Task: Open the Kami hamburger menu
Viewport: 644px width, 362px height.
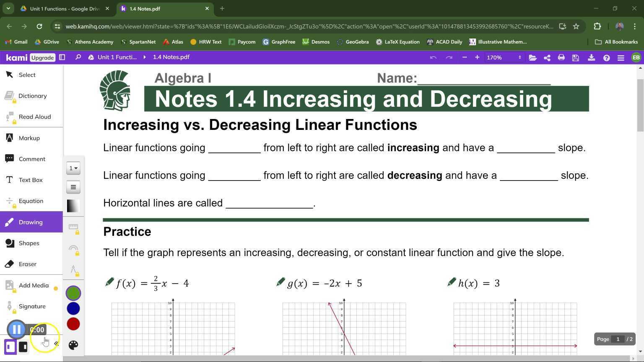Action: click(x=621, y=57)
